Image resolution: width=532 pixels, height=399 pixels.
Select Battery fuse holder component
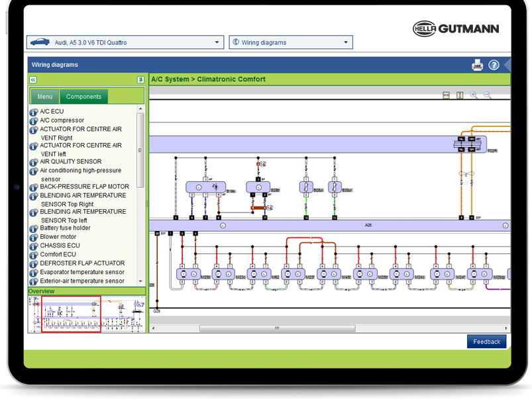click(65, 228)
